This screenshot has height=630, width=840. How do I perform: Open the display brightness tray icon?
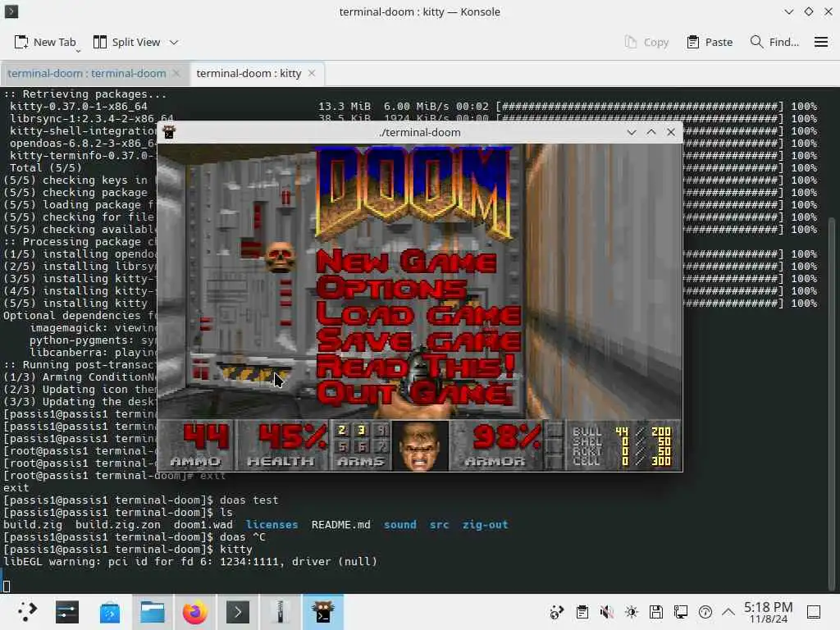[x=632, y=612]
